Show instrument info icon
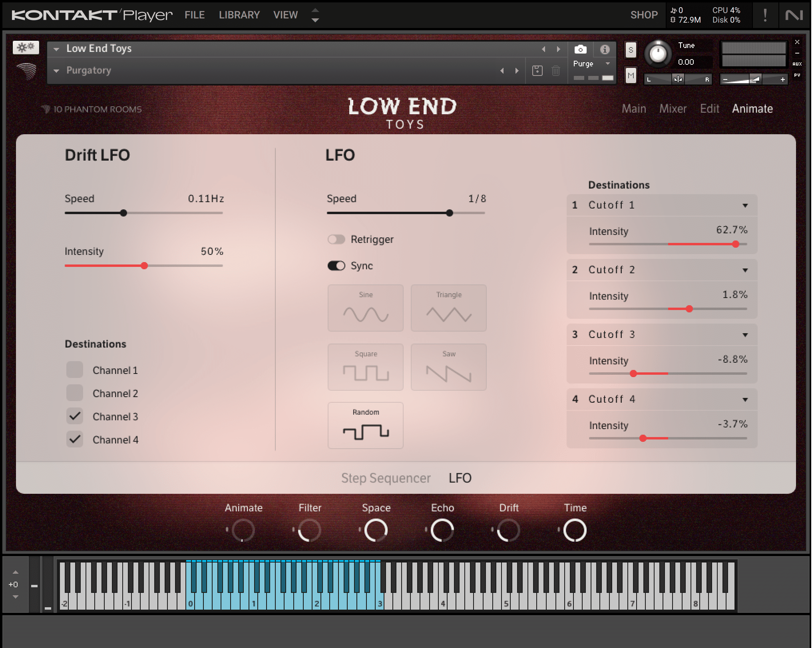Viewport: 812px width, 648px height. pos(605,49)
